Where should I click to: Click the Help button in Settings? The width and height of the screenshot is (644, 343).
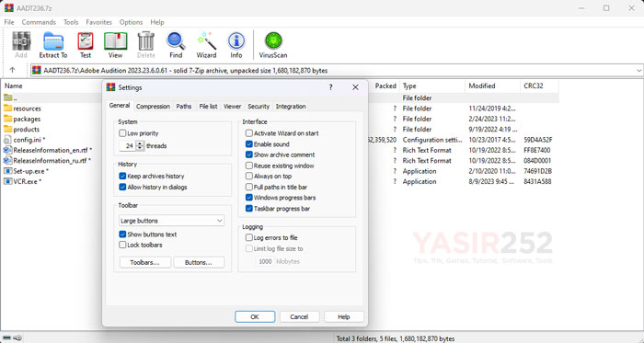(344, 316)
